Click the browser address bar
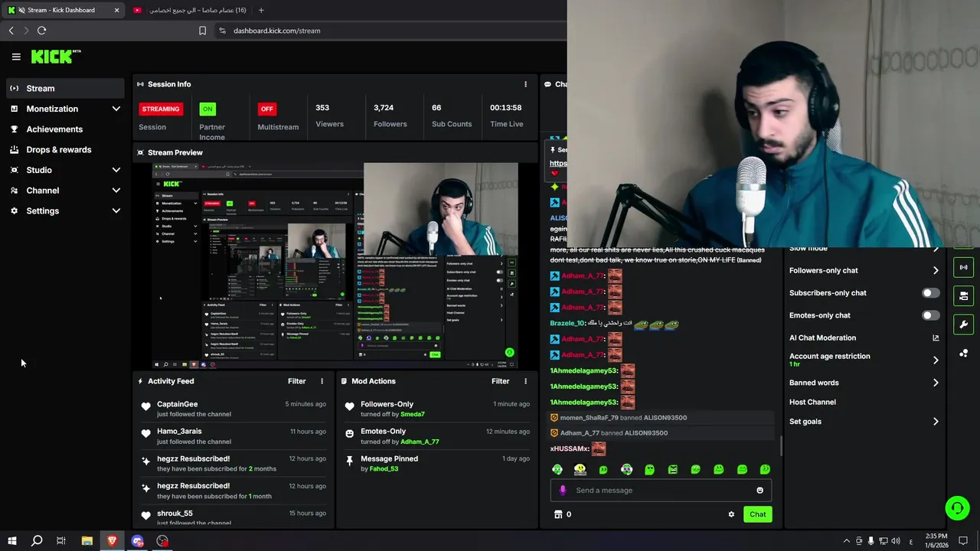 [390, 31]
